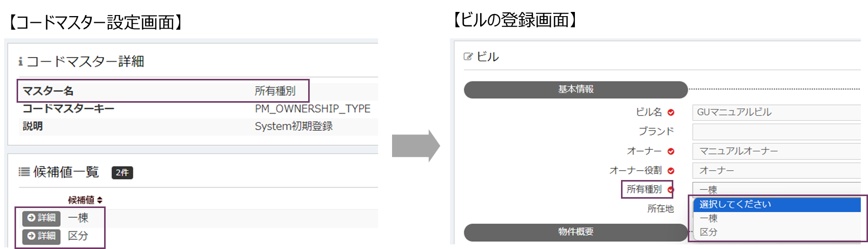This screenshot has height=249, width=868.
Task: Click the large gray arrow between panels
Action: (x=415, y=146)
